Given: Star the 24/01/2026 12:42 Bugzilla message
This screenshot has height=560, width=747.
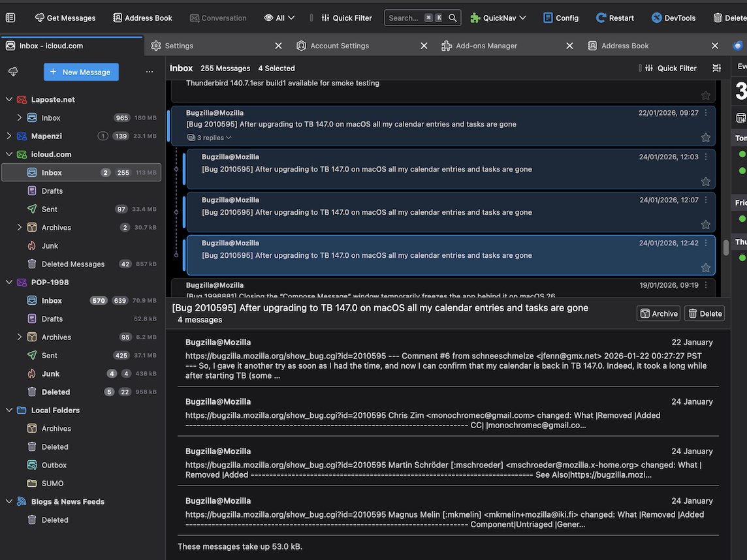Looking at the screenshot, I should point(706,268).
